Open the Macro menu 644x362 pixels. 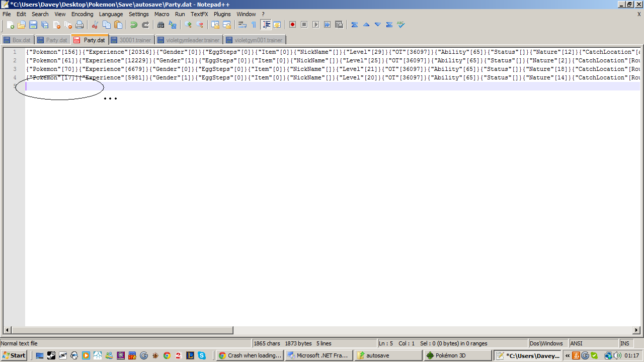coord(162,14)
